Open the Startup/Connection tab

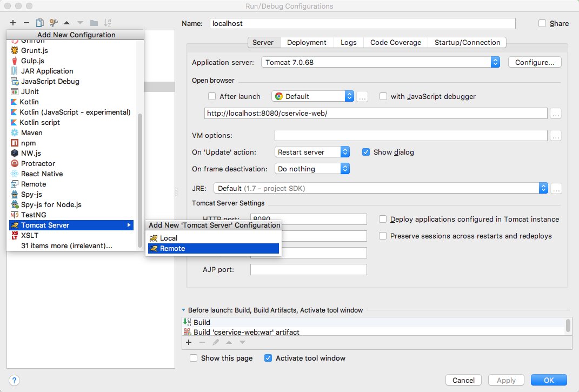[467, 43]
